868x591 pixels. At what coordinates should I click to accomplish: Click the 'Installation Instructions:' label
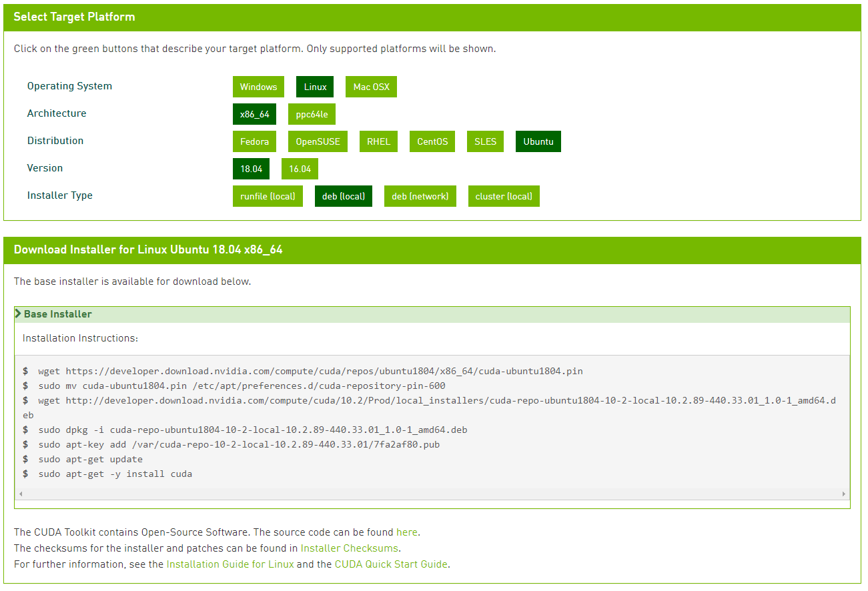pyautogui.click(x=80, y=338)
